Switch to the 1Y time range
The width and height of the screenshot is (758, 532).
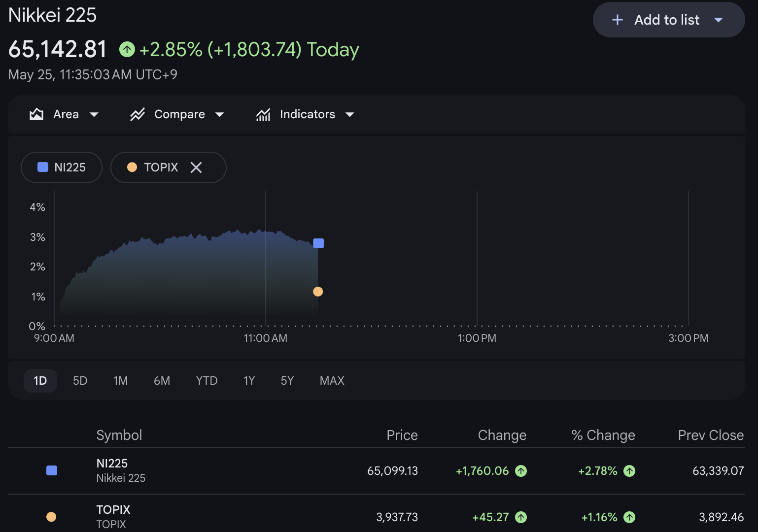(x=249, y=381)
